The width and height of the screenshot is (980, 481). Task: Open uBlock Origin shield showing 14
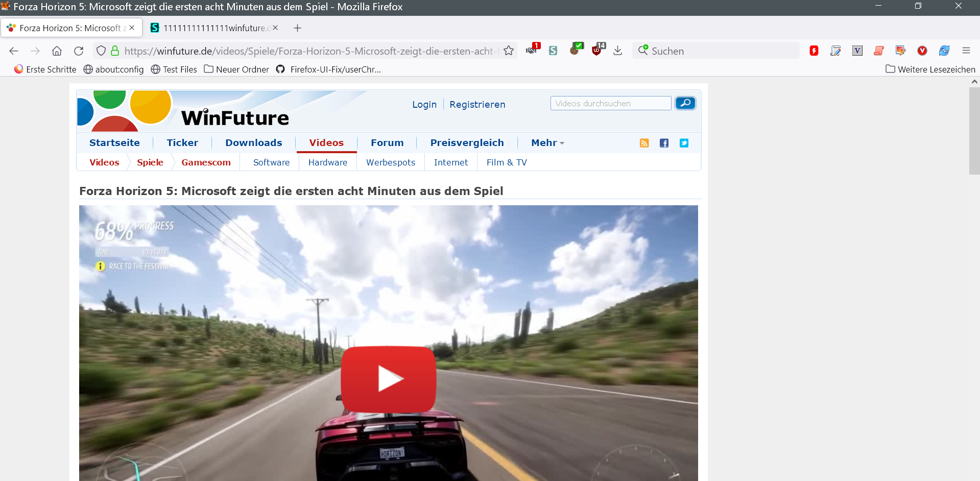click(x=598, y=49)
